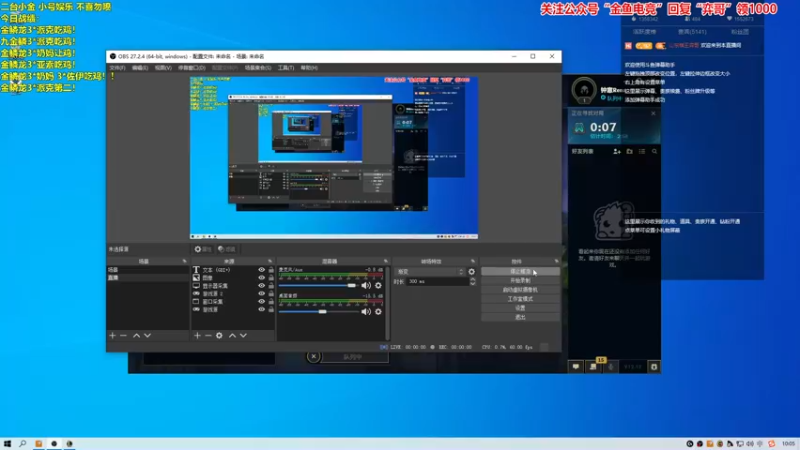
Task: Open 麦克风/Aux audio settings gear
Action: pos(378,286)
